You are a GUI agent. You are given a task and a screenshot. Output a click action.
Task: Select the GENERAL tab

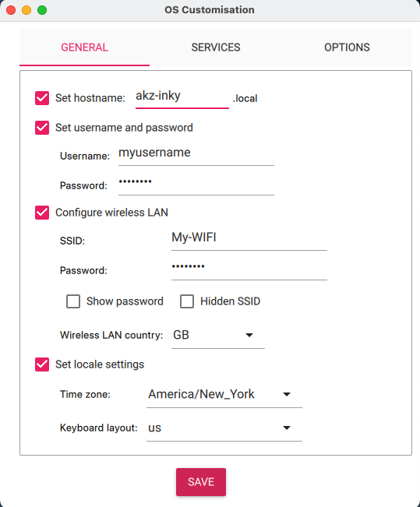pyautogui.click(x=84, y=48)
